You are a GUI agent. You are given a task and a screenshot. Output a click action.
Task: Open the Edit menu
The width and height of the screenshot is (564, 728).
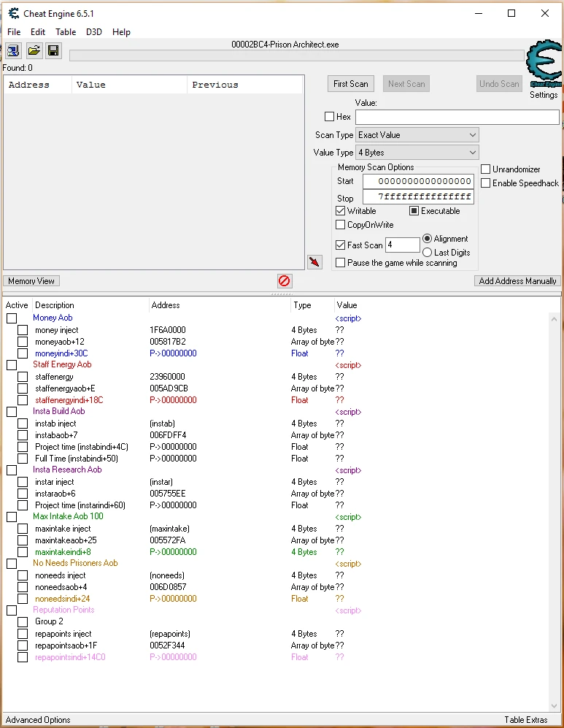click(x=37, y=32)
